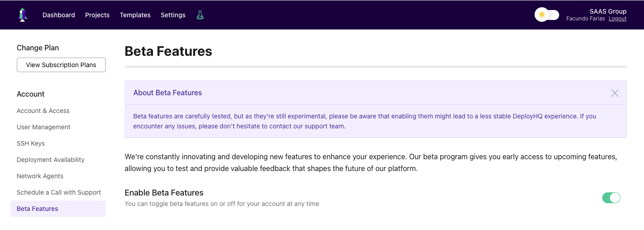View Deployment Availability settings

pos(50,160)
